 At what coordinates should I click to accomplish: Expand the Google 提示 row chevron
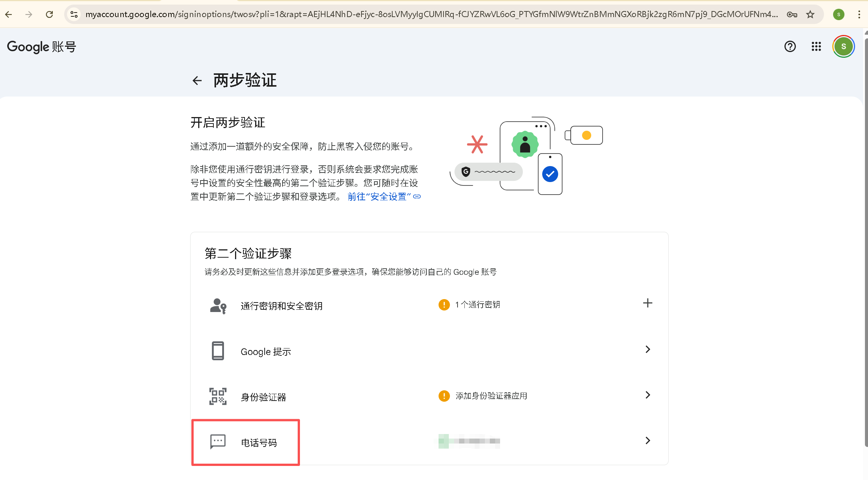[x=648, y=349]
